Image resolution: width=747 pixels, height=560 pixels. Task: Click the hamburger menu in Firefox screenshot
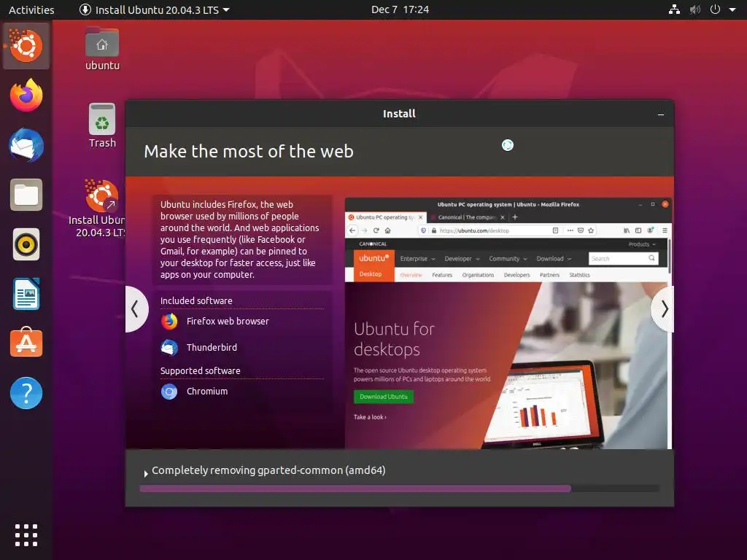coord(665,230)
